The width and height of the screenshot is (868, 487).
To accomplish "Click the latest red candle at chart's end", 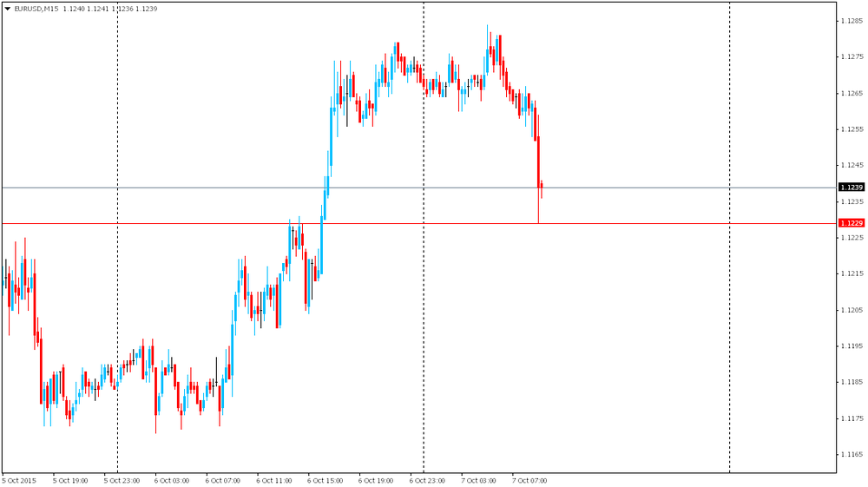I will click(x=542, y=187).
